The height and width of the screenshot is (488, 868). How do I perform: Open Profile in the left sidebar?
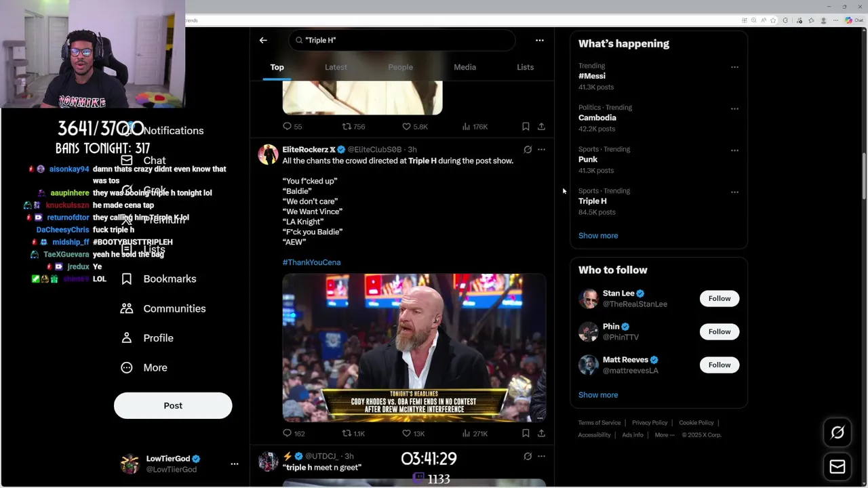click(147, 338)
